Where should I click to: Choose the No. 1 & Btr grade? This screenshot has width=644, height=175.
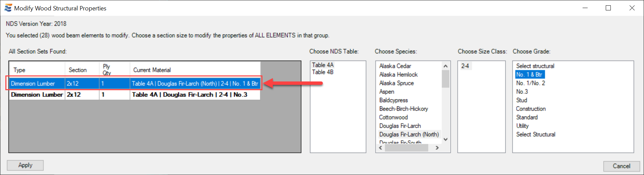pos(529,74)
